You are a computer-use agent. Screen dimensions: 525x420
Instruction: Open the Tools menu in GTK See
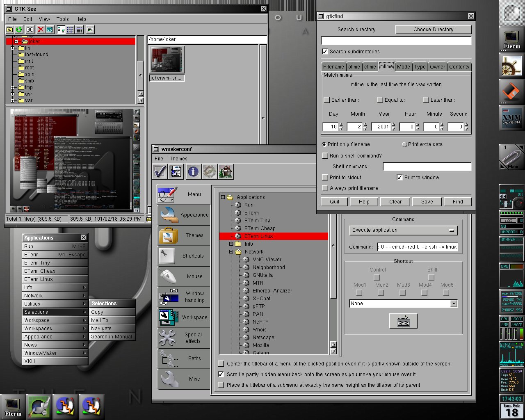pos(62,19)
